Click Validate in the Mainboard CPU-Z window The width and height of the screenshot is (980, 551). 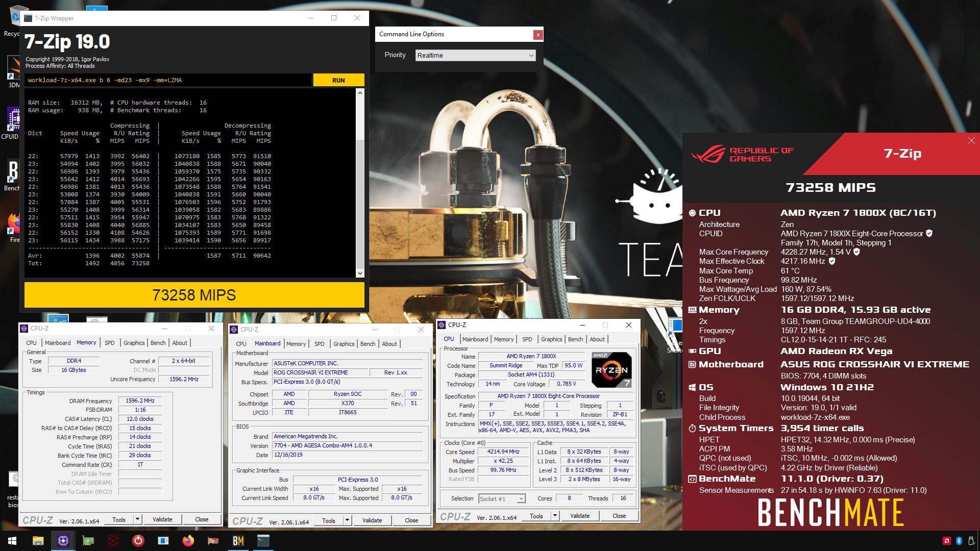pyautogui.click(x=372, y=520)
